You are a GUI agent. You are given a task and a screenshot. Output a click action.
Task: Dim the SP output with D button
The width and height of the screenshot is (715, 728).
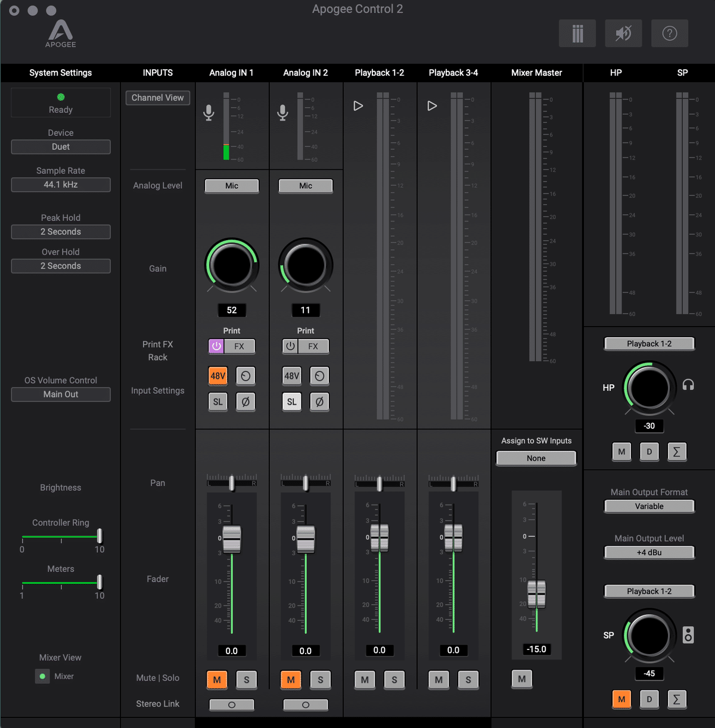coord(649,699)
